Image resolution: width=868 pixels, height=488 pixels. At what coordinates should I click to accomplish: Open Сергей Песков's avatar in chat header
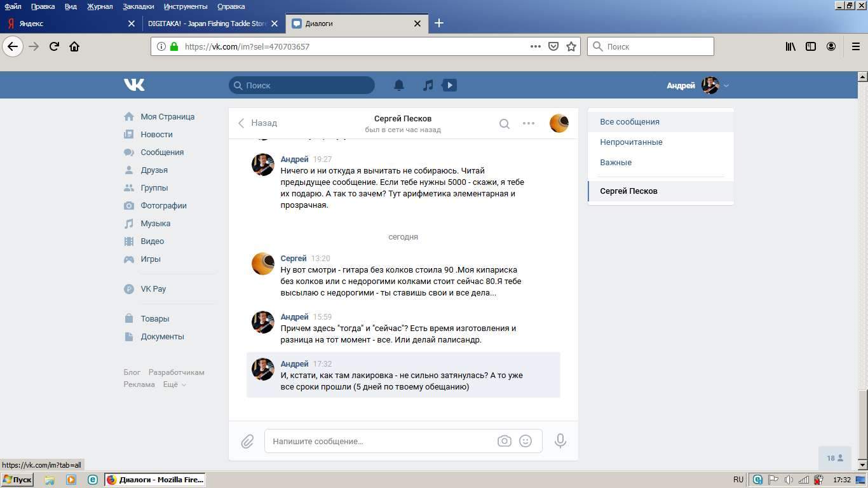559,123
